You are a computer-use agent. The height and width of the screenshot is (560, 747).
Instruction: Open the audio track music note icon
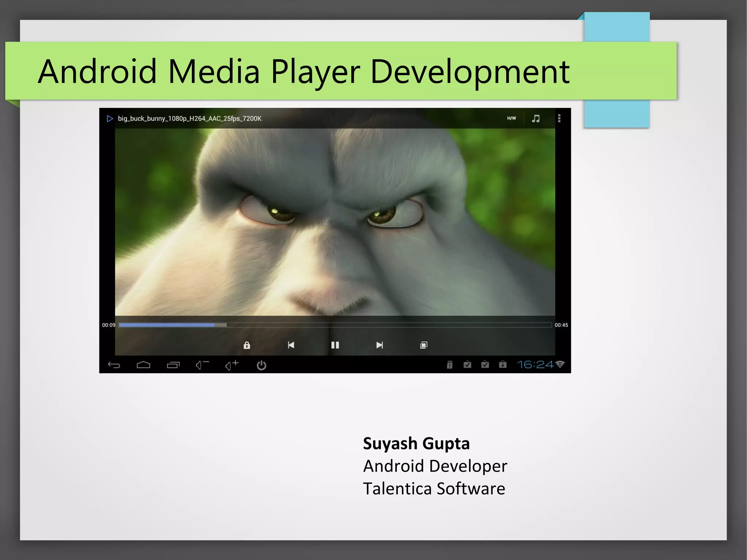coord(535,119)
